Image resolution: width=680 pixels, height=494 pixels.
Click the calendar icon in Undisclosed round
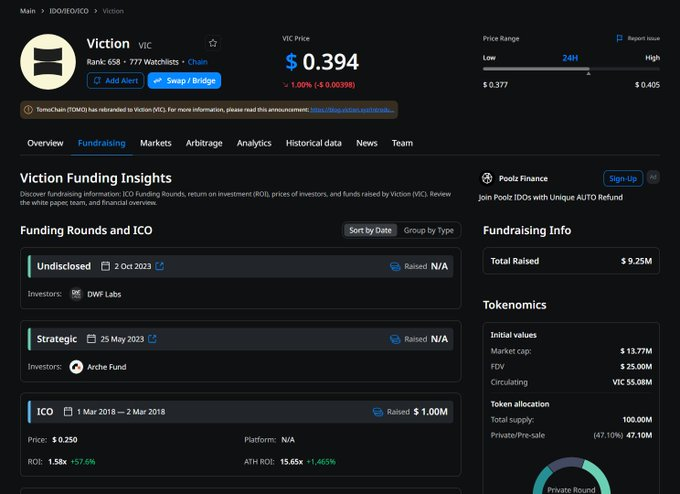105,266
